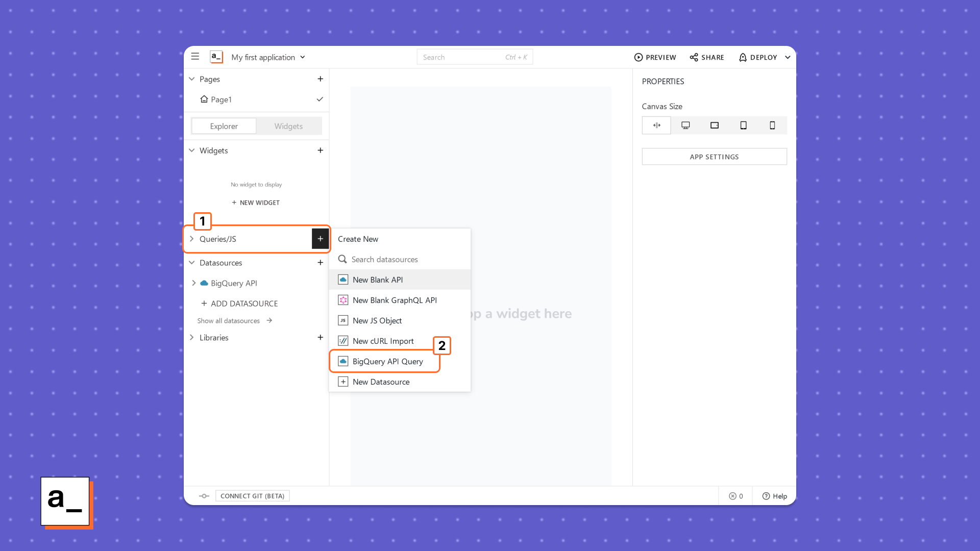Add datasource with Datasources plus icon
Screen dimensions: 980x551
point(320,263)
